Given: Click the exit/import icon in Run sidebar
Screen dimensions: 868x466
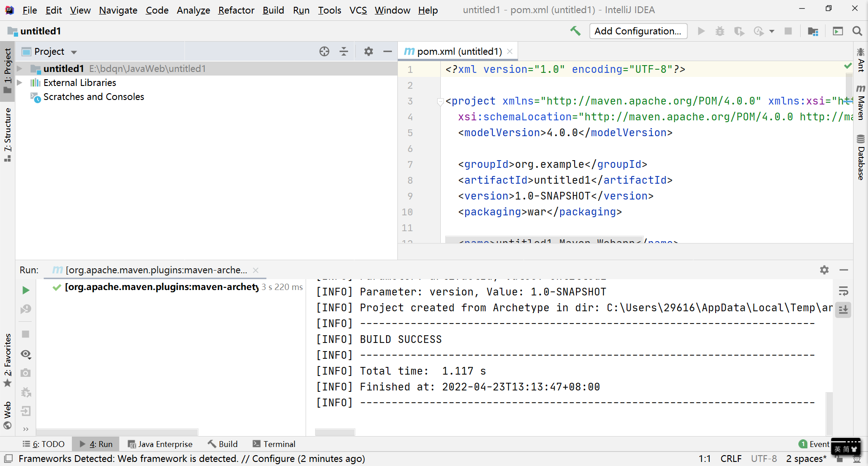Looking at the screenshot, I should coord(26,411).
